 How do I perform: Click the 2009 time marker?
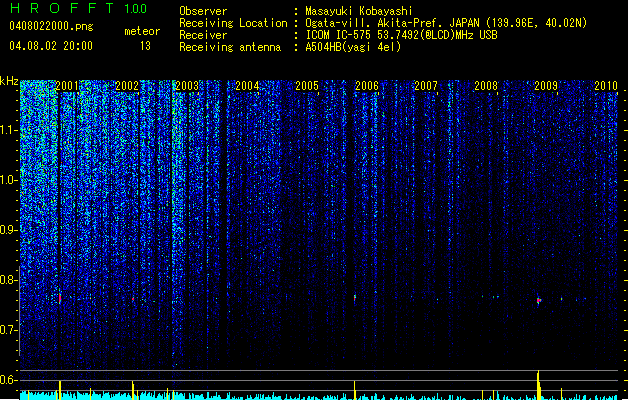click(546, 86)
